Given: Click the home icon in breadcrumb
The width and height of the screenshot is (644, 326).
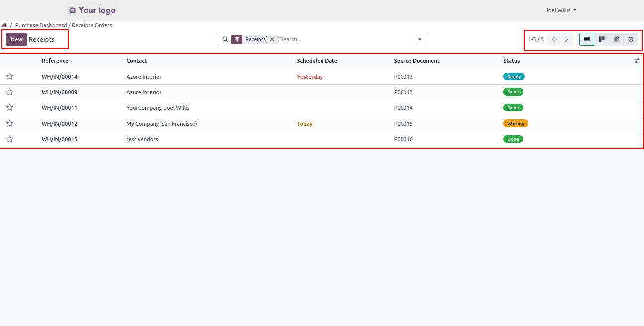Looking at the screenshot, I should point(4,25).
